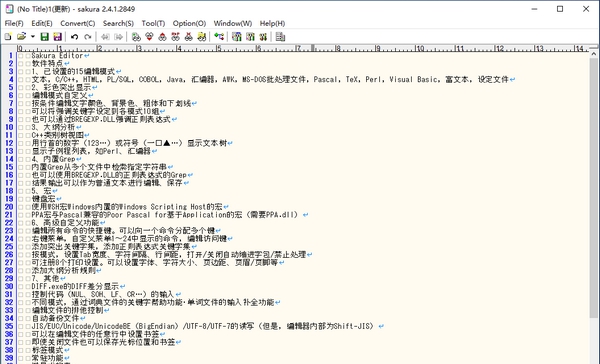Click line number 35 in the gutter

(x=9, y=326)
